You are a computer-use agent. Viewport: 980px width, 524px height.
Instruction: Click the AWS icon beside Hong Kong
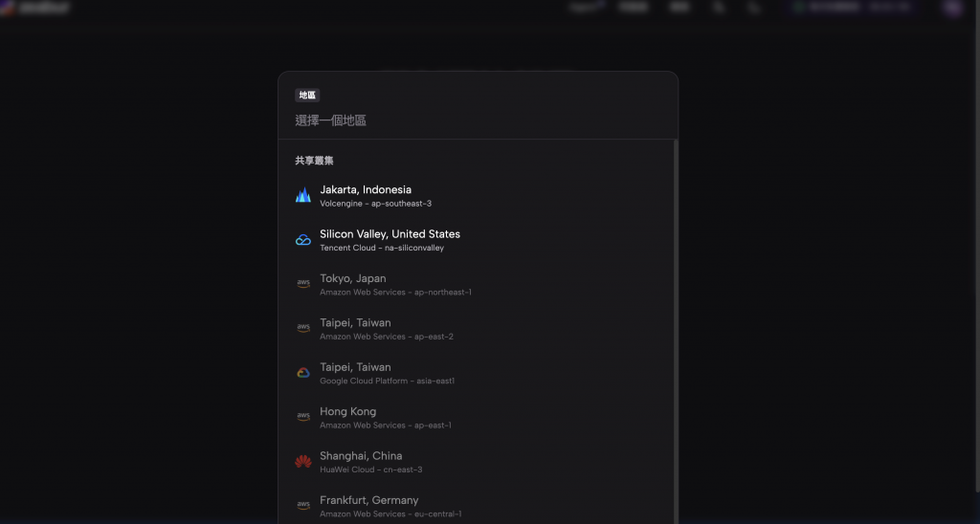coord(303,417)
